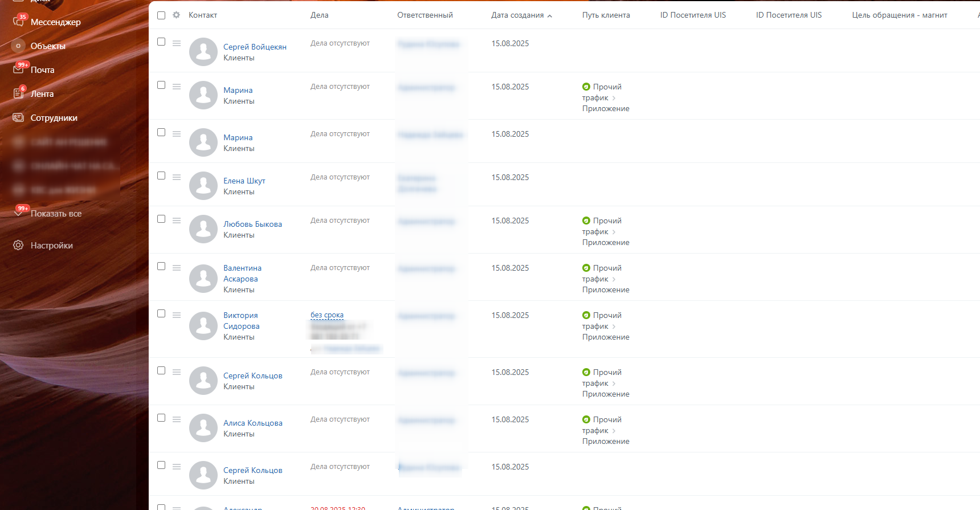Expand Показать все in sidebar
Viewport: 980px width, 510px height.
[x=56, y=214]
